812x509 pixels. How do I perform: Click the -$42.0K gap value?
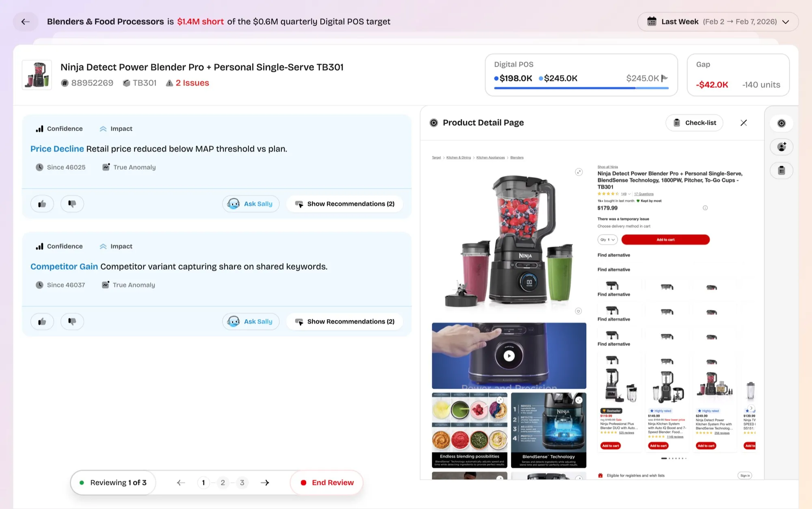coord(712,84)
